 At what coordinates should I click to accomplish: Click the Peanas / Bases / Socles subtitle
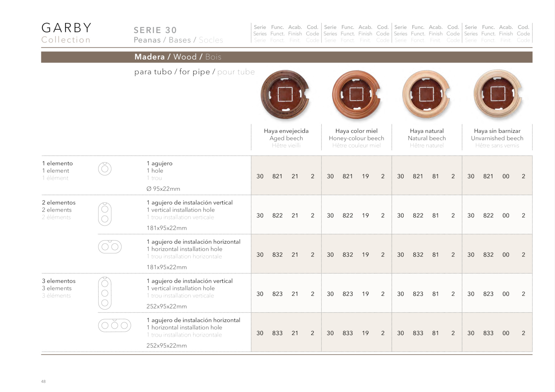(178, 40)
